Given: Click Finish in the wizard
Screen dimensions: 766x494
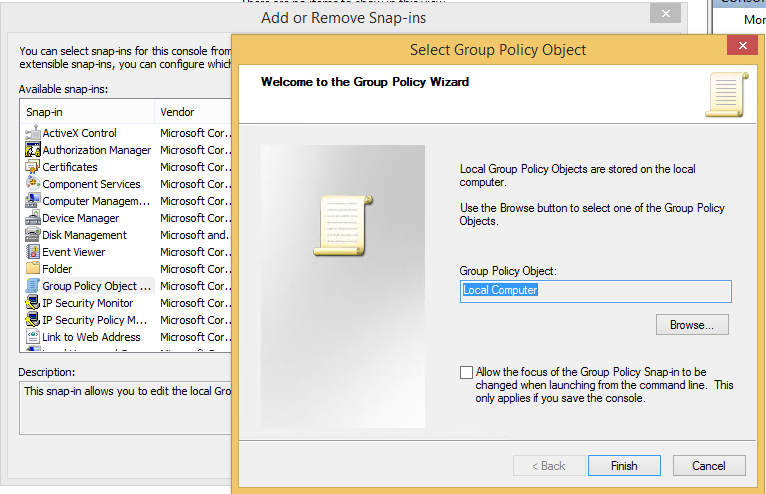Looking at the screenshot, I should coord(624,466).
